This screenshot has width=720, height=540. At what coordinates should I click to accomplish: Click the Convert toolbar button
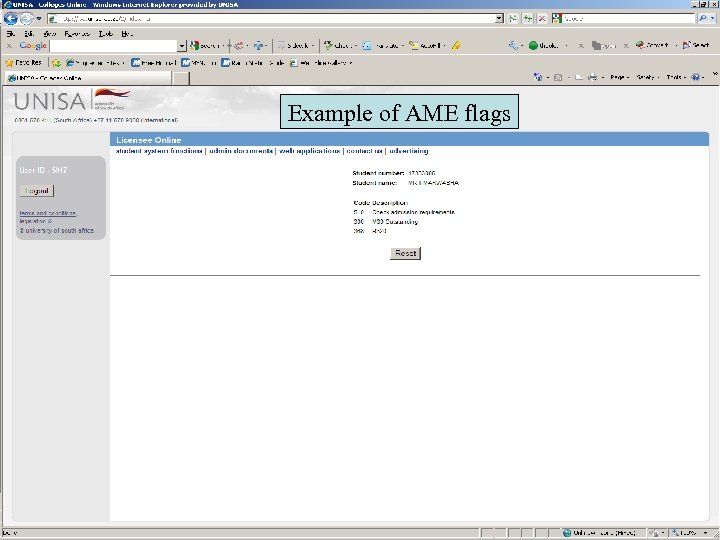(x=652, y=45)
